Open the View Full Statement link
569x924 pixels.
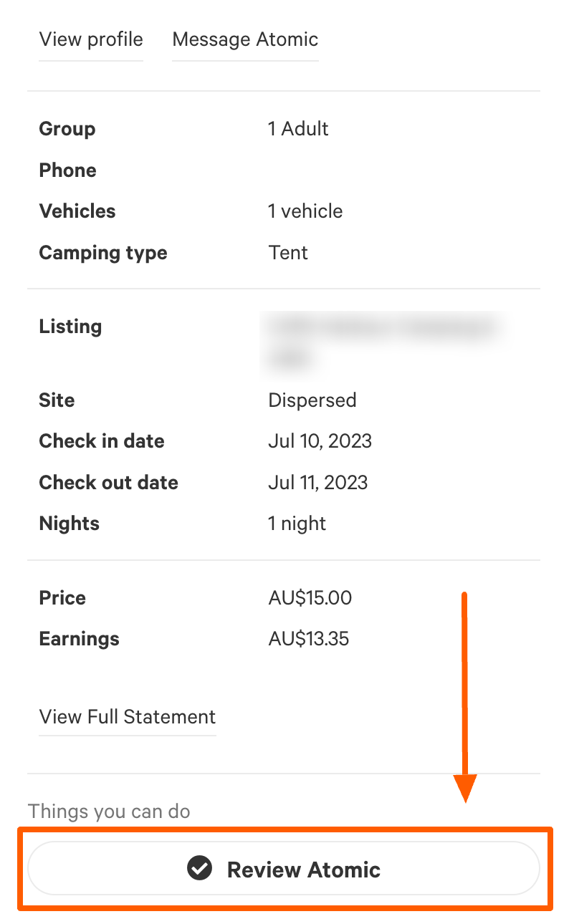128,717
